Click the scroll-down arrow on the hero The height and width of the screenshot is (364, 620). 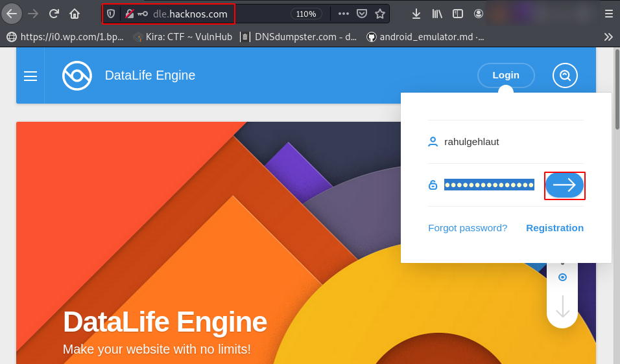(x=562, y=307)
